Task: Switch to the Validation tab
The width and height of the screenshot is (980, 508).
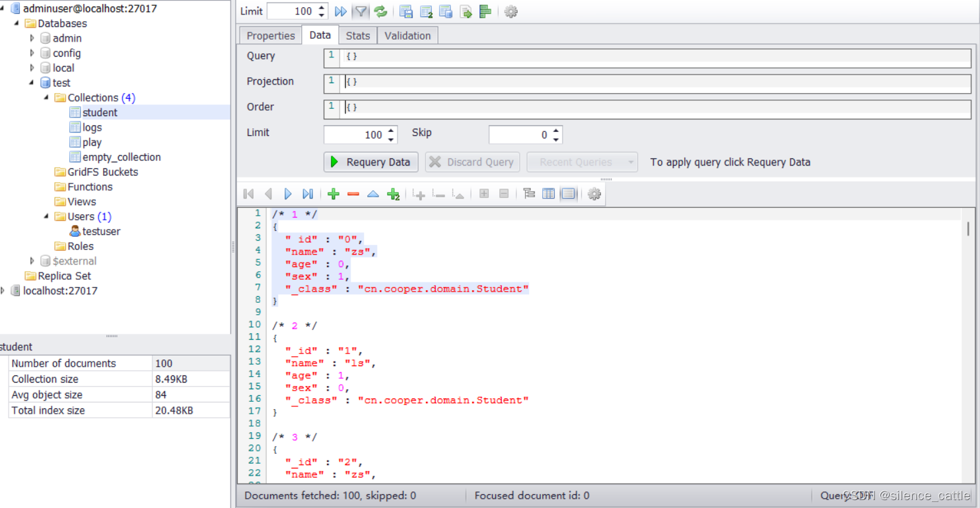Action: pos(407,35)
